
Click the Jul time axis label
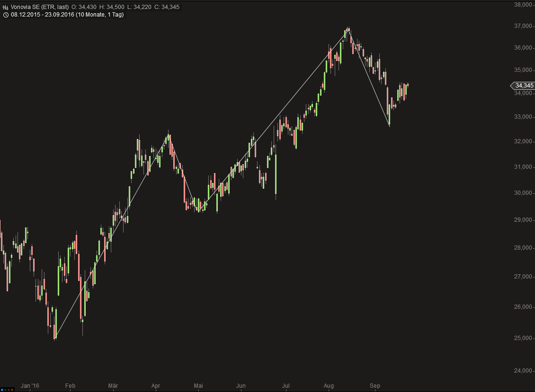click(285, 386)
